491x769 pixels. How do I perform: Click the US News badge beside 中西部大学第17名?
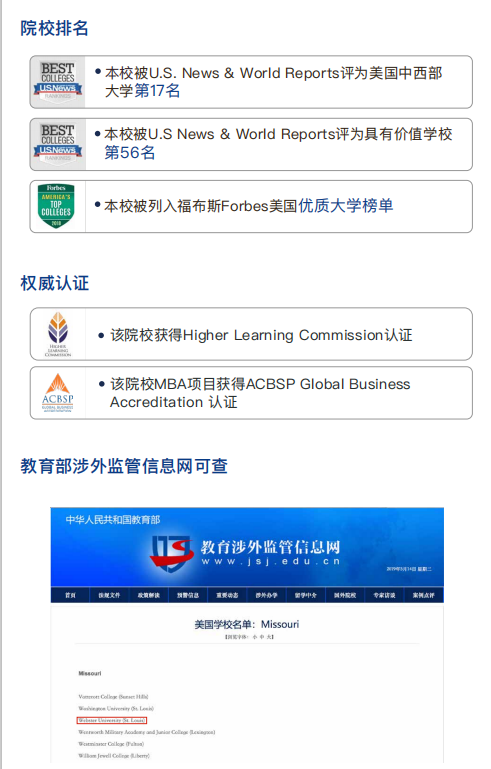[x=57, y=81]
